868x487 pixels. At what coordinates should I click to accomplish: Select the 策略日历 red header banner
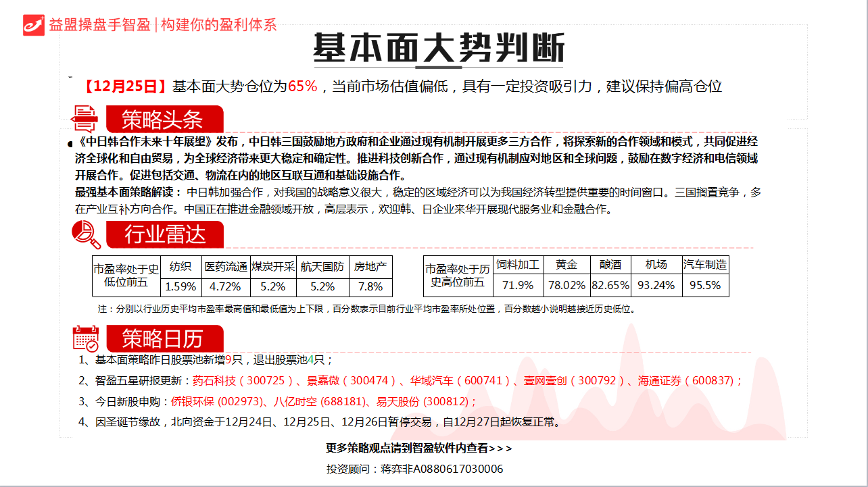click(162, 338)
